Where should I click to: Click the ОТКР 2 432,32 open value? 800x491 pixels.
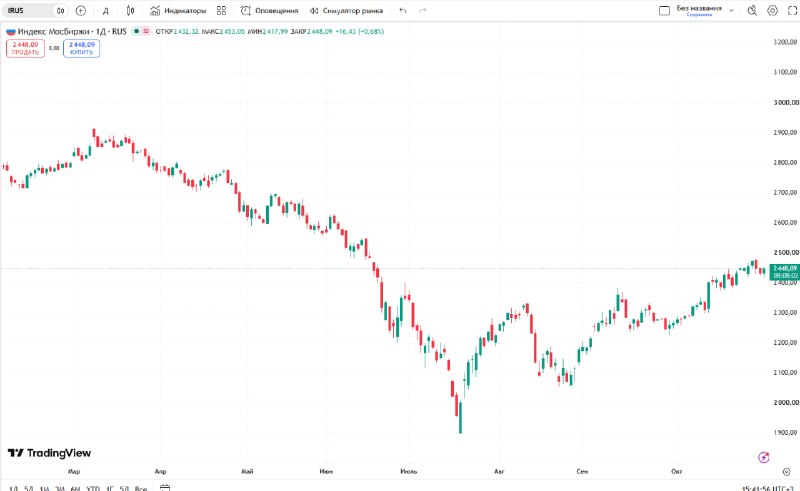(177, 32)
